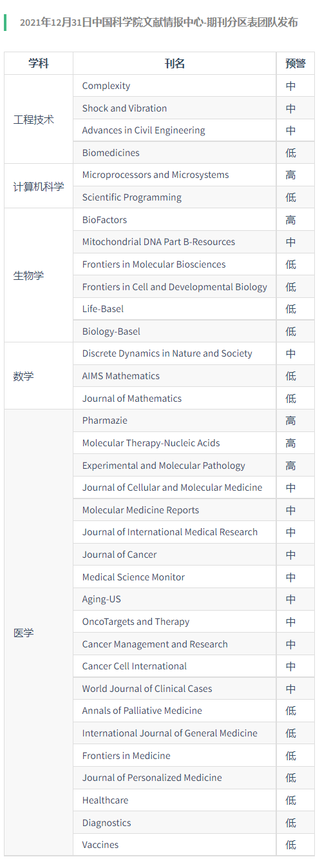Screen dimensions: 331x868
Task: Click Microprocessors and Microsystems journal
Action: tap(155, 175)
